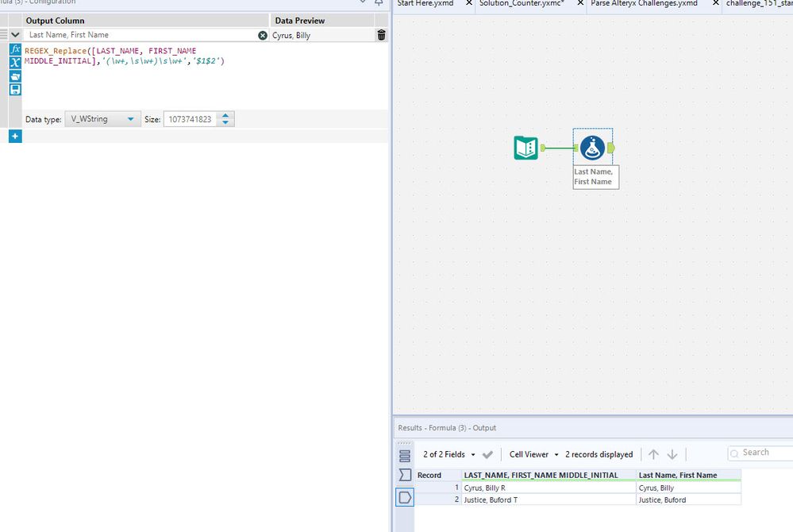
Task: Click the Formula tool output anchor
Action: point(610,148)
